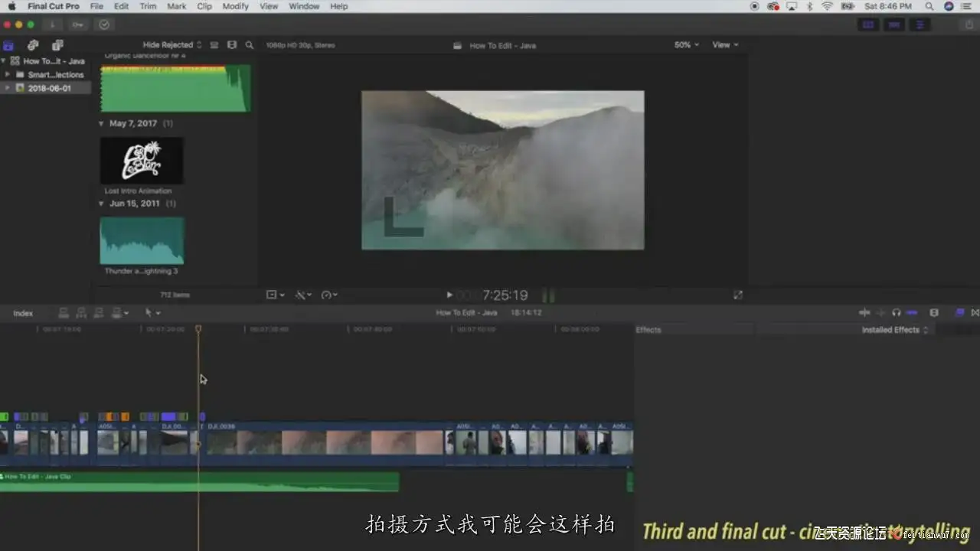Open the keyword editor key icon

(x=78, y=24)
